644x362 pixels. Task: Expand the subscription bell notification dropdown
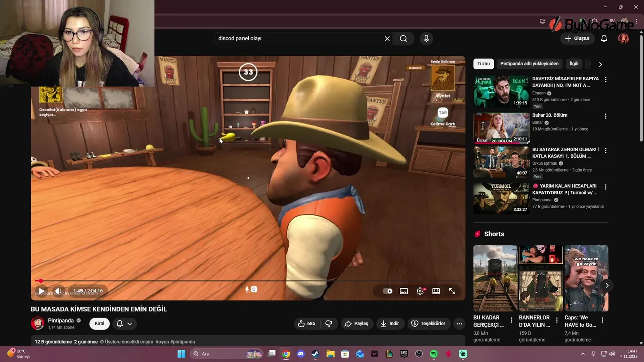point(124,323)
